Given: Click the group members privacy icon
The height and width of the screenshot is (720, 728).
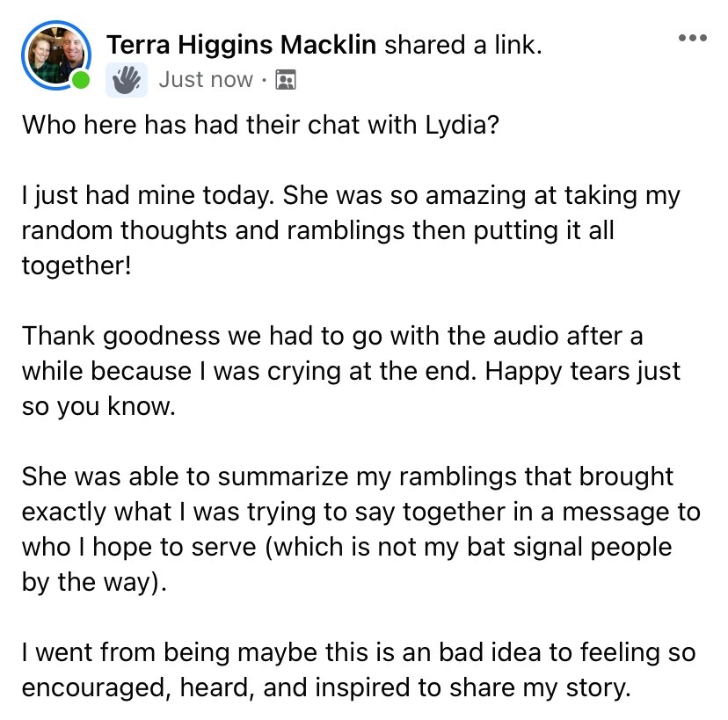Looking at the screenshot, I should [x=286, y=79].
